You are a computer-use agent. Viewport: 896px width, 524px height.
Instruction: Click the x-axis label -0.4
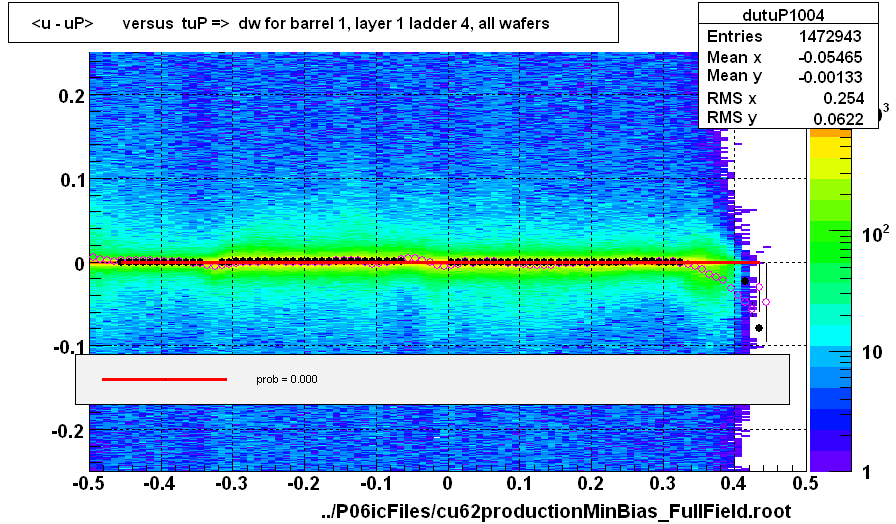159,484
